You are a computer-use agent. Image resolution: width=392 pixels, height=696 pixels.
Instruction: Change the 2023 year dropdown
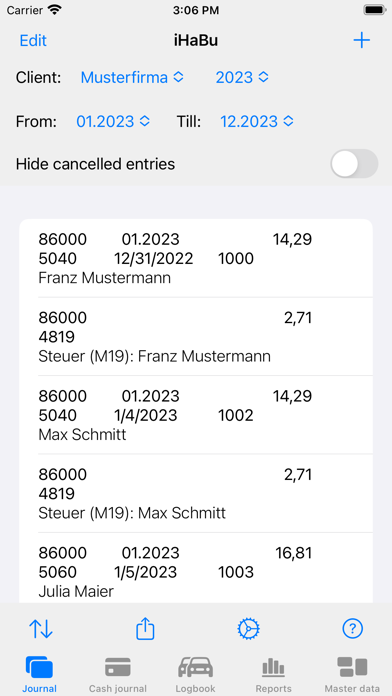242,78
